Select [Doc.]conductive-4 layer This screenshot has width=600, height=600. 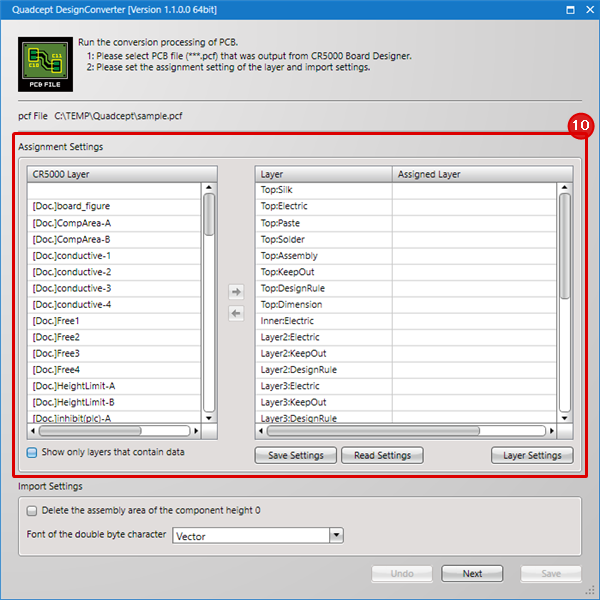(x=114, y=305)
